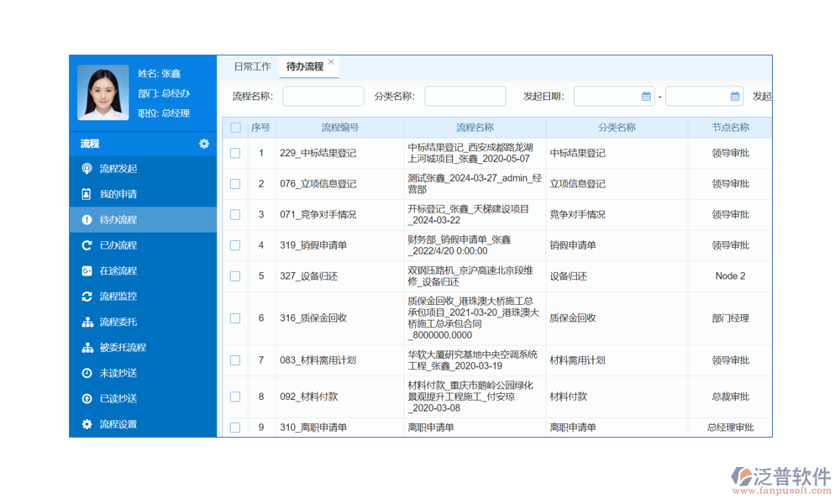Open 流程发起 via its sidebar icon
840x504 pixels.
(x=87, y=169)
